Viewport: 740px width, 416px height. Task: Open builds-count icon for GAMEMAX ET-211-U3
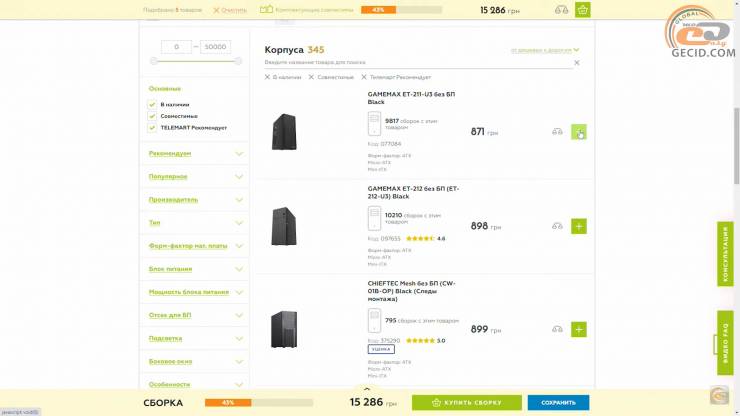pos(374,123)
